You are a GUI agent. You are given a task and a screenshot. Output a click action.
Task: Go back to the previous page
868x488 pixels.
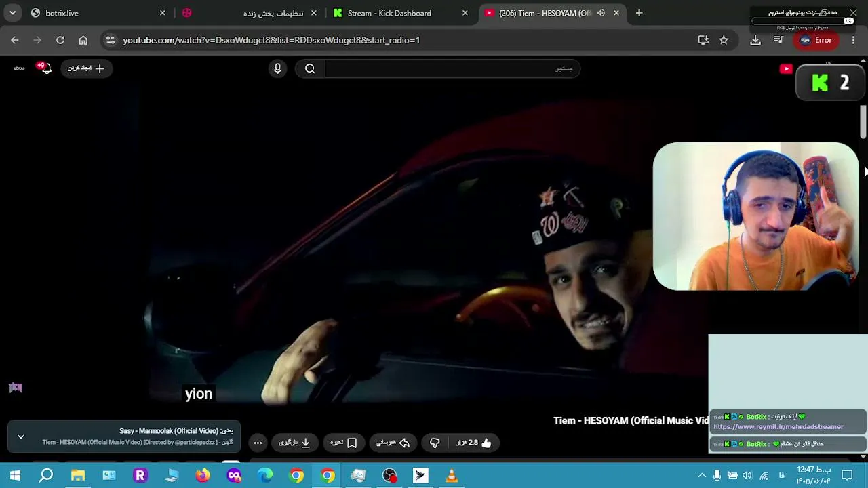click(x=15, y=40)
